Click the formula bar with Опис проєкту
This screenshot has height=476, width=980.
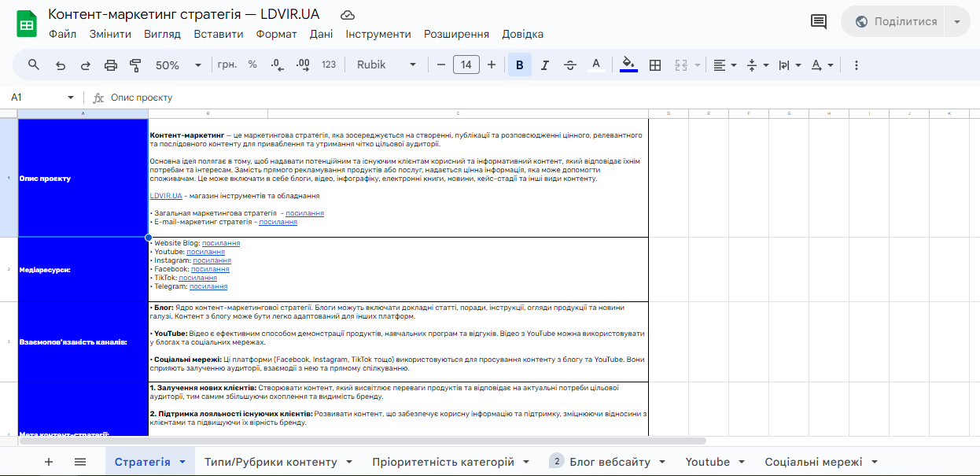click(543, 98)
